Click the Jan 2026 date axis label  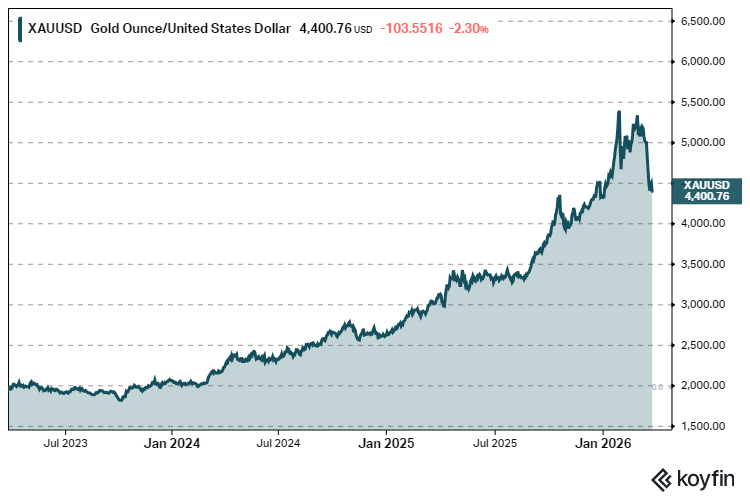[602, 441]
